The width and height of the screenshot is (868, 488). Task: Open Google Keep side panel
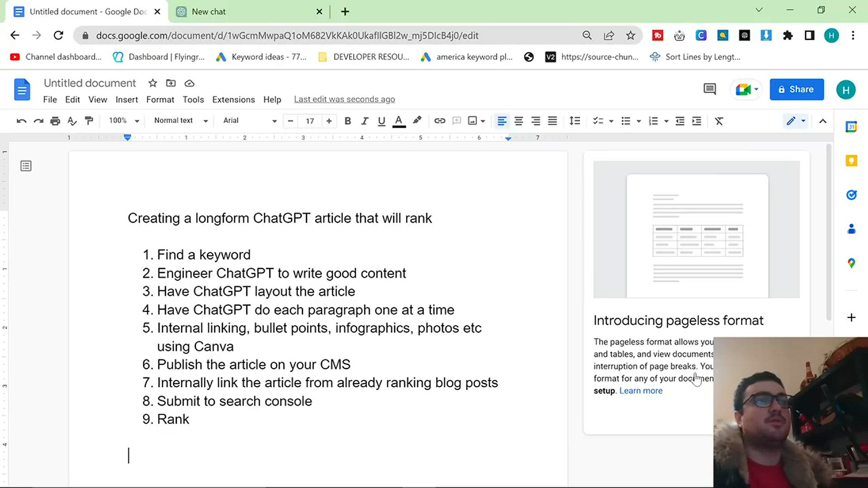[851, 161]
